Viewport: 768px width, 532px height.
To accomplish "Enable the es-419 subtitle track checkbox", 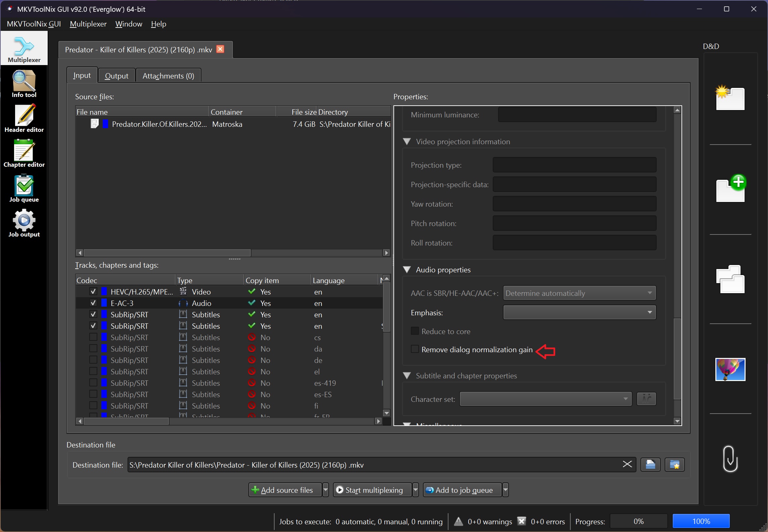I will [93, 383].
